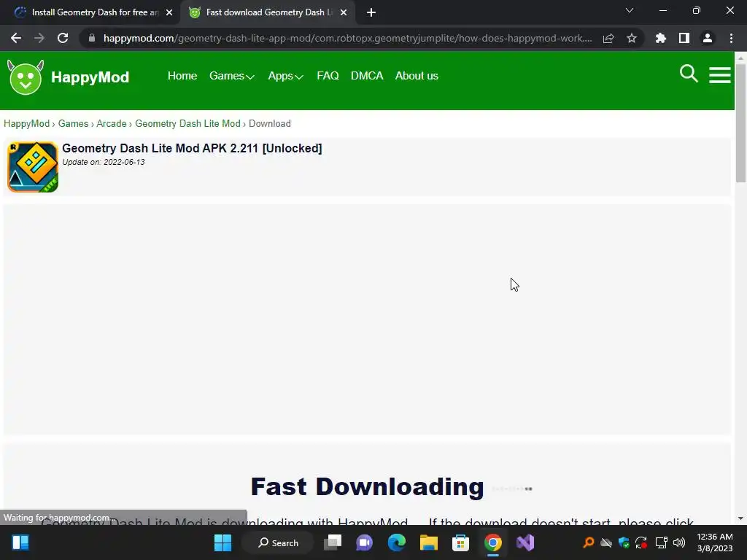The height and width of the screenshot is (560, 747).
Task: Open the tab search chevron in title bar
Action: [630, 10]
